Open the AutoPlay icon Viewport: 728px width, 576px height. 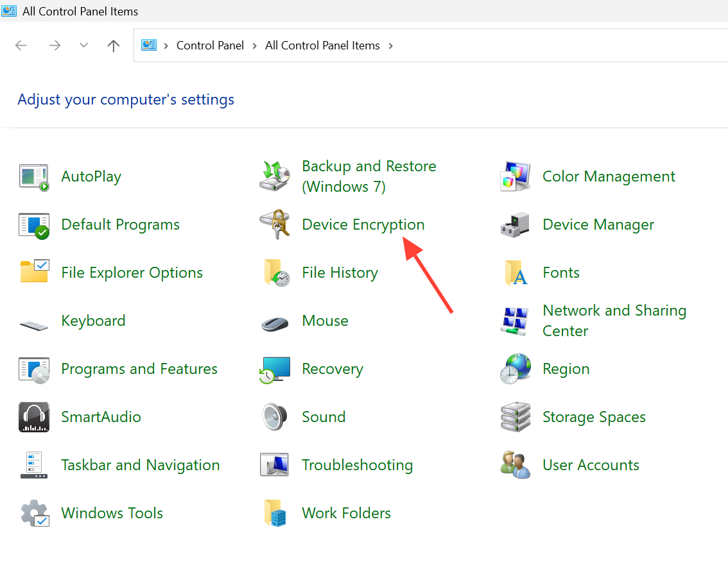tap(34, 177)
